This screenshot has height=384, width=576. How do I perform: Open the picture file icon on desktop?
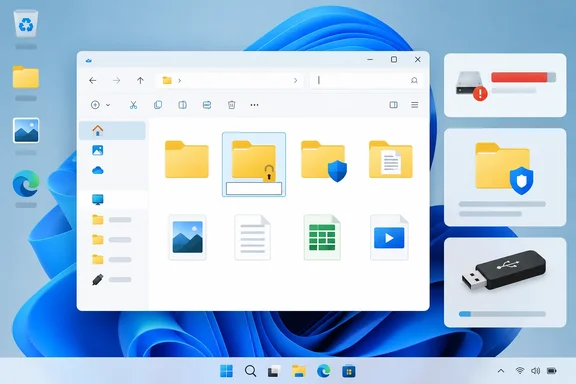point(26,130)
